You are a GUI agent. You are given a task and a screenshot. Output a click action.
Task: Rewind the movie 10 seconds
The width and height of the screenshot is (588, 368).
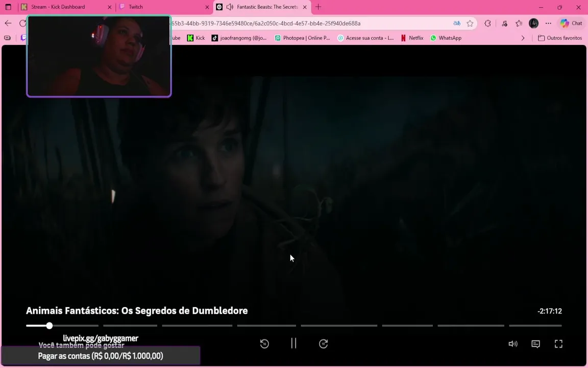(264, 343)
